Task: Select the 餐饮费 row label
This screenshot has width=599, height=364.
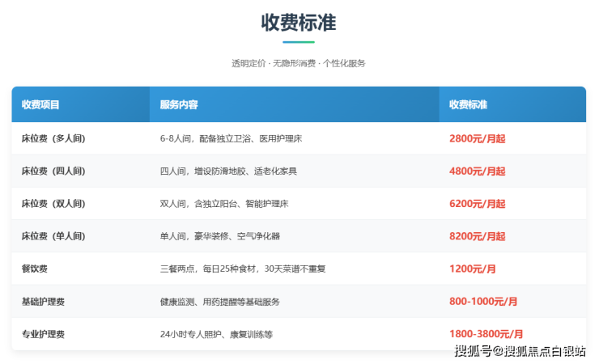Action: (35, 269)
